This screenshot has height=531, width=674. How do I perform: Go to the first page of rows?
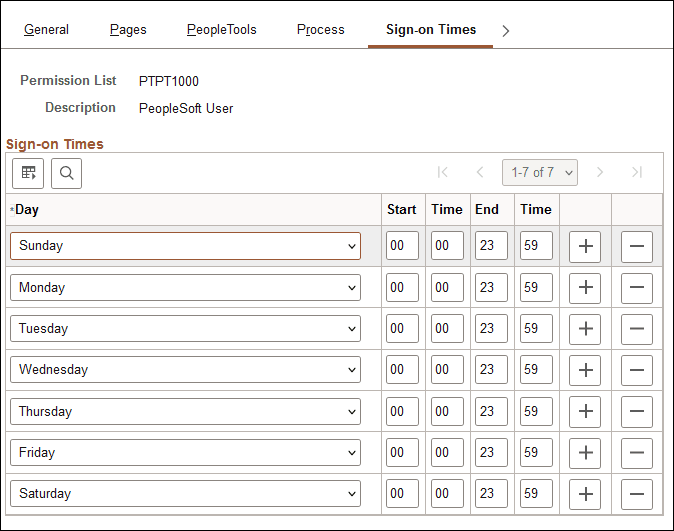click(444, 173)
